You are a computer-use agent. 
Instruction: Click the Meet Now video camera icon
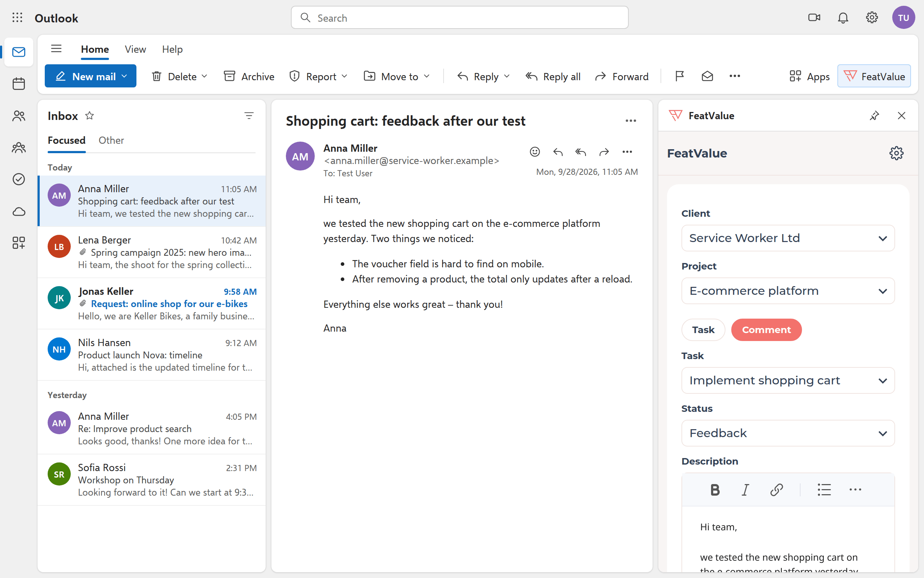click(x=814, y=18)
